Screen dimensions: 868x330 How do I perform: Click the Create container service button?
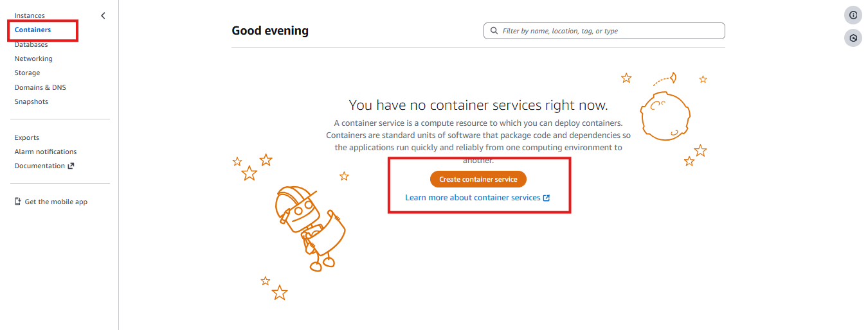pyautogui.click(x=478, y=179)
